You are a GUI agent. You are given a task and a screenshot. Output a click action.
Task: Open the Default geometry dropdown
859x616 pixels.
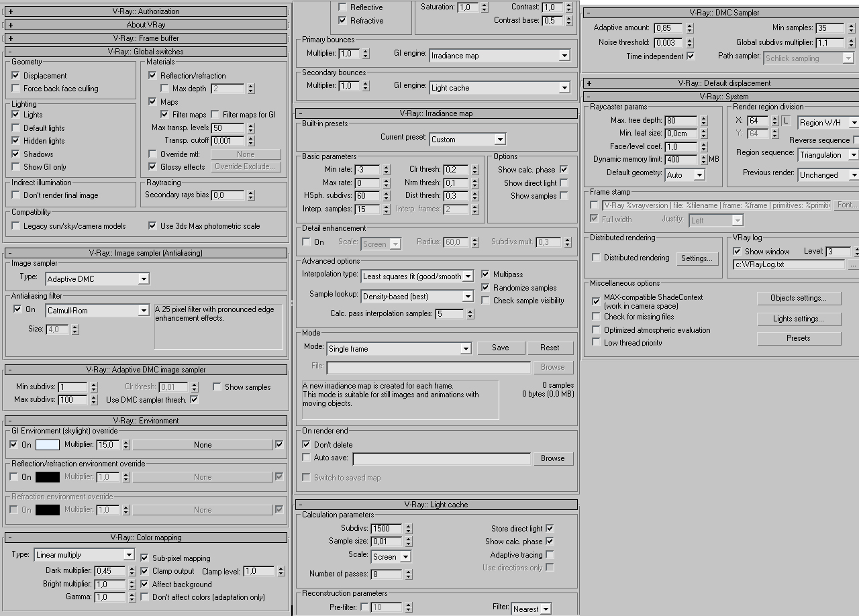[x=685, y=174]
